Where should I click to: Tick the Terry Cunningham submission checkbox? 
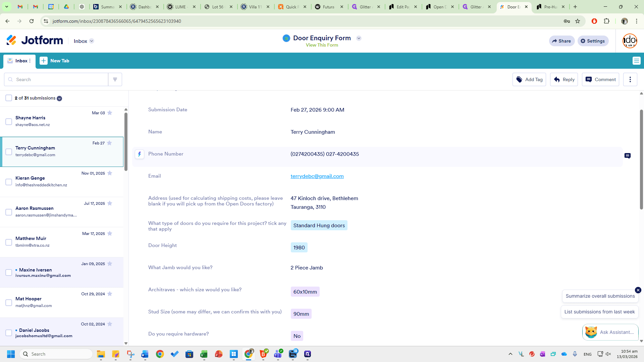pyautogui.click(x=9, y=152)
